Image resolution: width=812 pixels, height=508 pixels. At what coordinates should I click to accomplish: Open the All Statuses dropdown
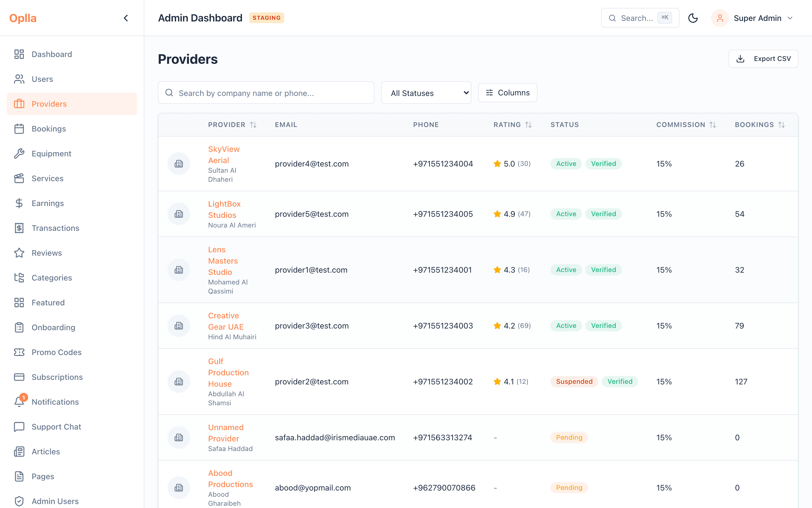(x=426, y=93)
